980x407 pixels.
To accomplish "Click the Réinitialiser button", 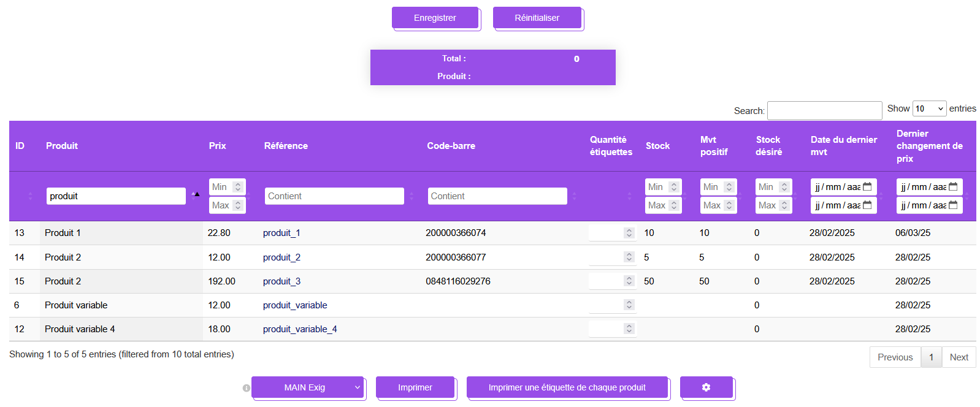I will click(x=537, y=18).
